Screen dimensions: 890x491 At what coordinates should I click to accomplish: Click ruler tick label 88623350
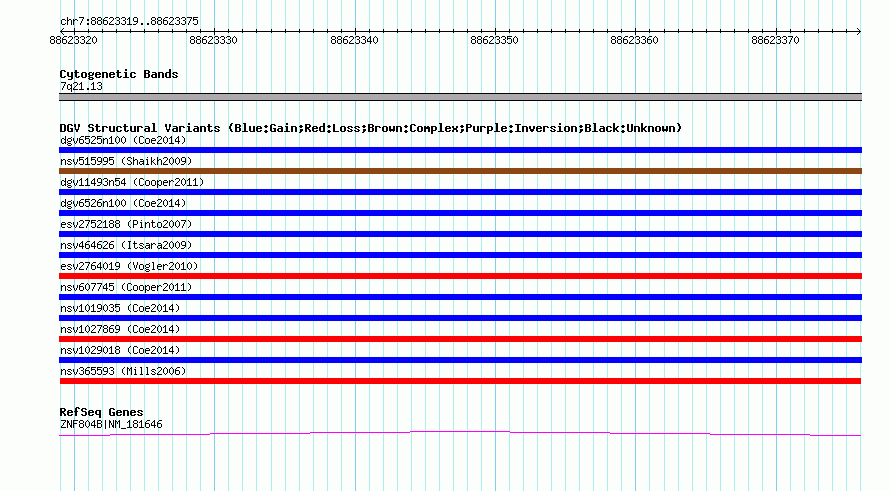494,40
